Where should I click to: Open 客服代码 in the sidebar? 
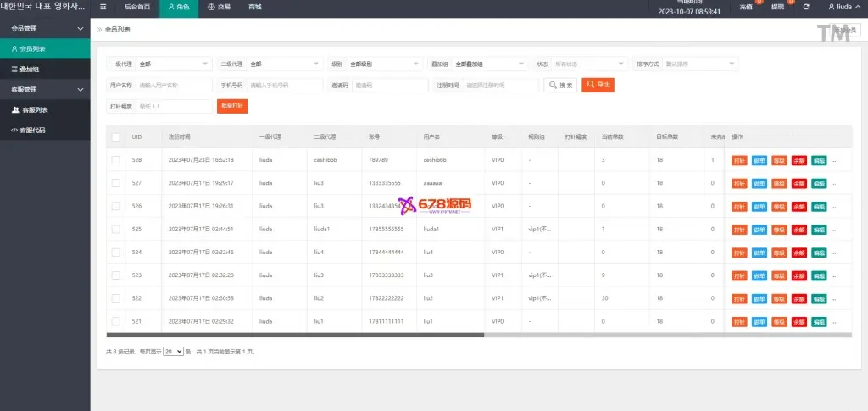(34, 130)
